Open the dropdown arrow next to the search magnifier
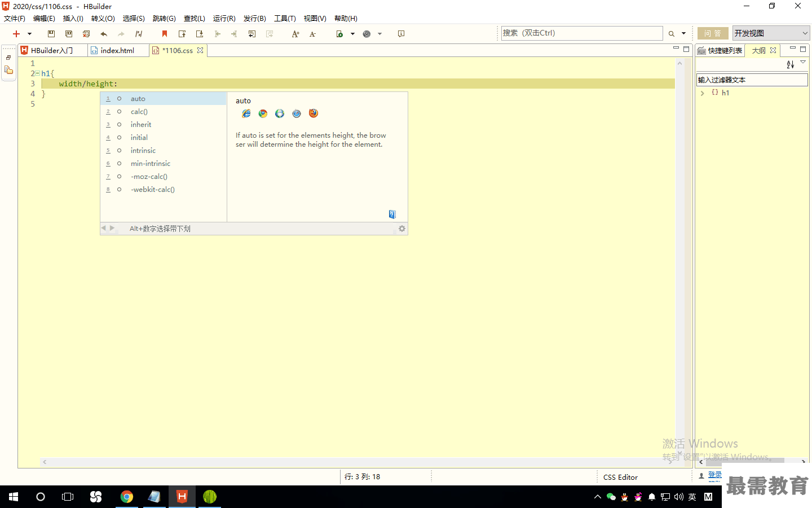This screenshot has width=812, height=508. click(x=683, y=34)
